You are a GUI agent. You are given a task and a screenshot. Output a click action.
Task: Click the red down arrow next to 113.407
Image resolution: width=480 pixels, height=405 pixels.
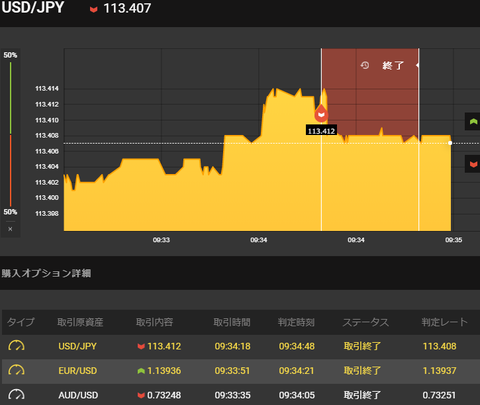94,9
